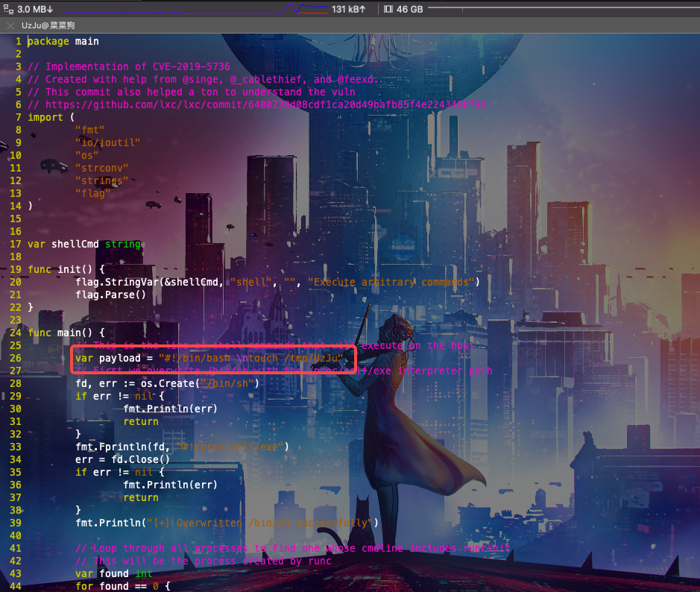700x592 pixels.
Task: Click the "return" keyword on line 37
Action: (141, 498)
